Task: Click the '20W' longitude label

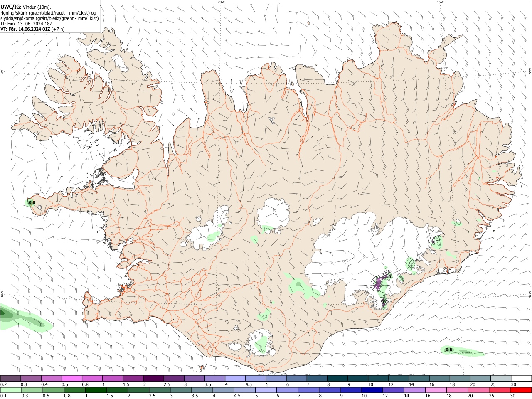Action: [x=221, y=2]
